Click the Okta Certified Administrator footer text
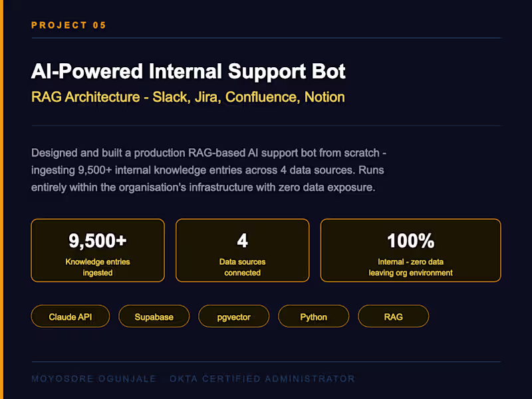This screenshot has height=399, width=532. point(262,378)
